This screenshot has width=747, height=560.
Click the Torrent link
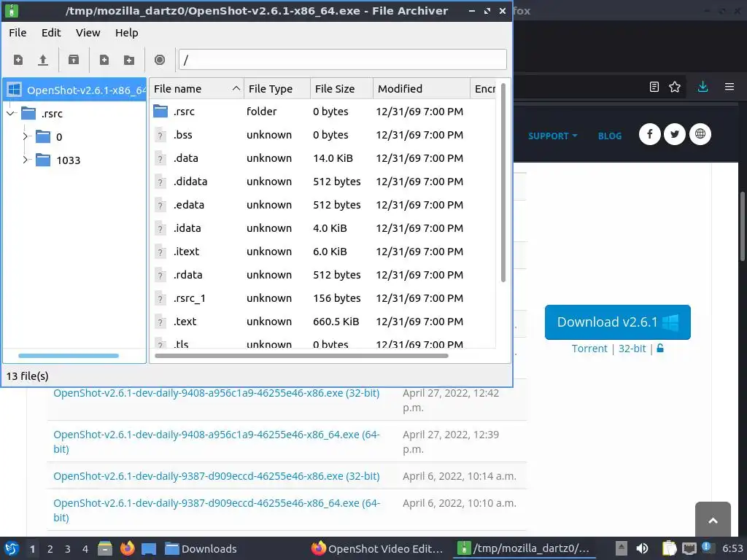pos(589,349)
